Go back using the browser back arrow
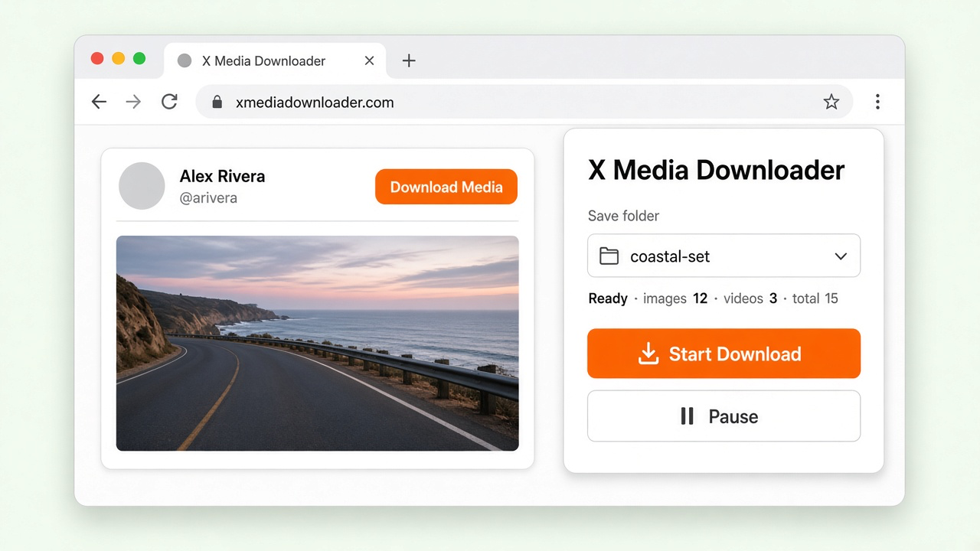This screenshot has height=551, width=980. 99,102
